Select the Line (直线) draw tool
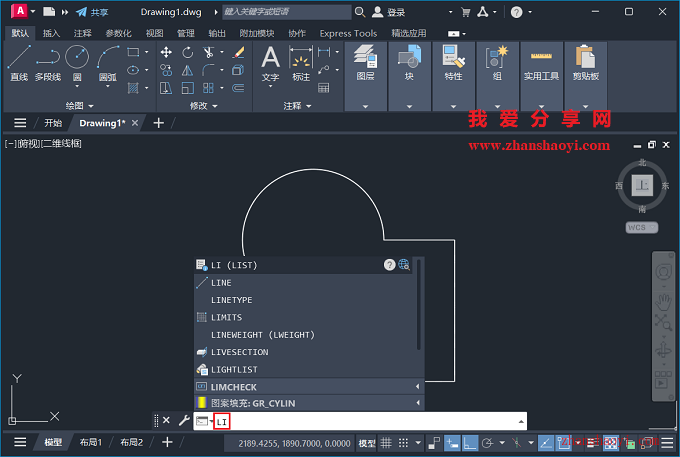This screenshot has width=680, height=457. pyautogui.click(x=19, y=63)
